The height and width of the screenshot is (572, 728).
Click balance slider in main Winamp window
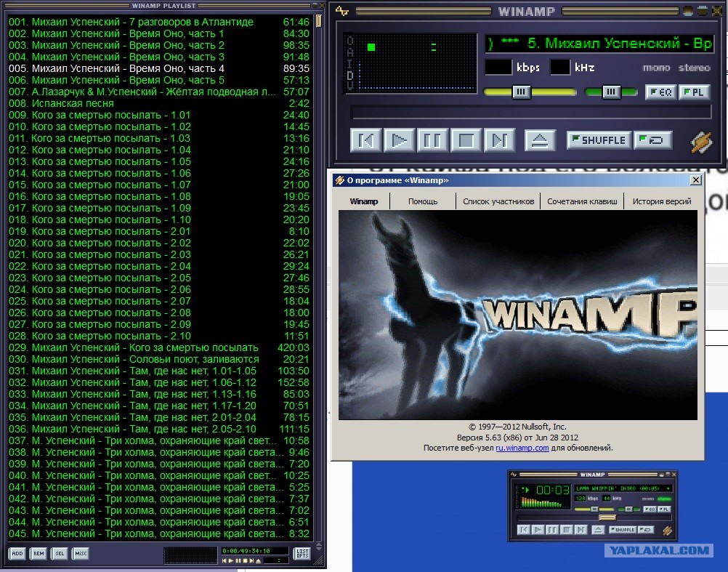611,92
